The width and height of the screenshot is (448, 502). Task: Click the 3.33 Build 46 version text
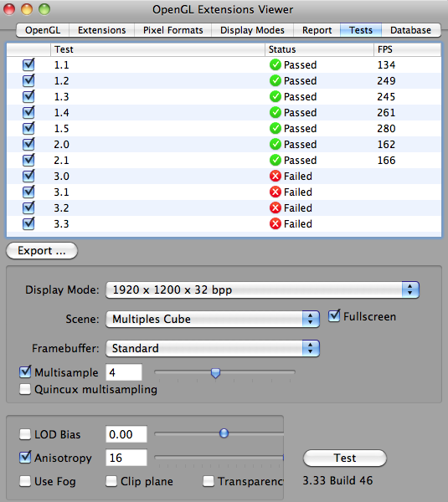click(x=337, y=480)
